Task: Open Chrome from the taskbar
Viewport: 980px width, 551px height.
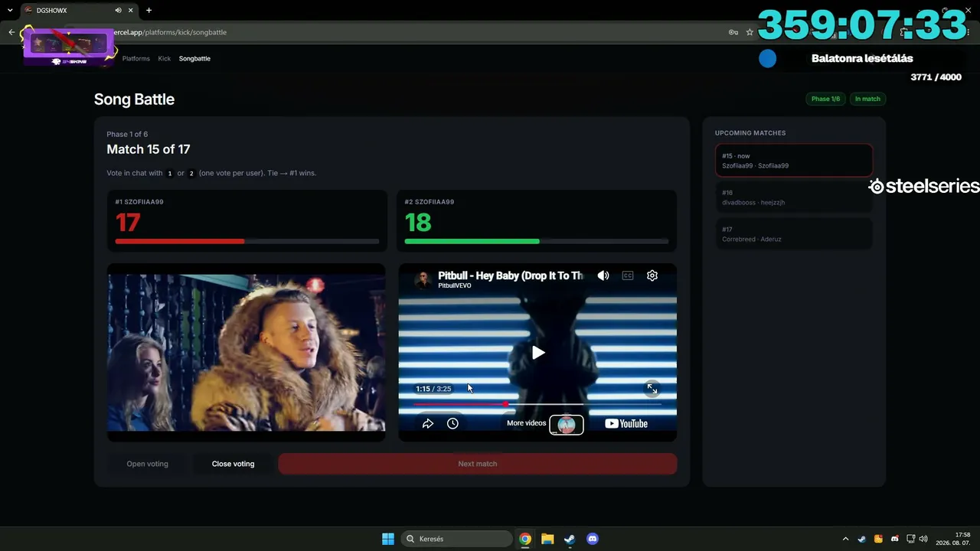Action: pos(525,539)
